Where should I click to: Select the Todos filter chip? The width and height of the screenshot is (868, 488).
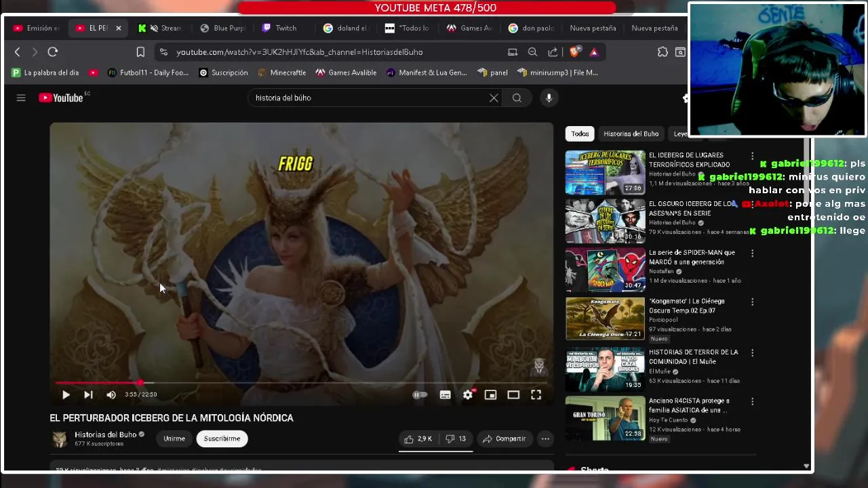[580, 134]
